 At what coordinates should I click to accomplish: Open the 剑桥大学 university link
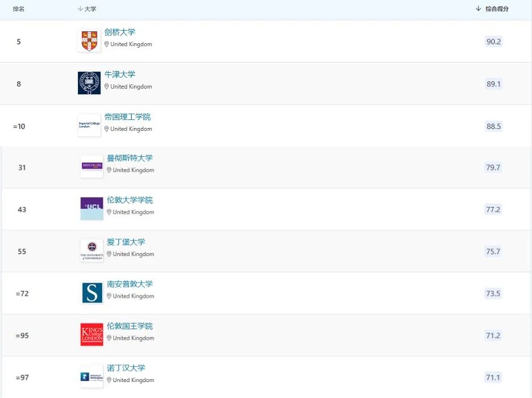click(120, 32)
